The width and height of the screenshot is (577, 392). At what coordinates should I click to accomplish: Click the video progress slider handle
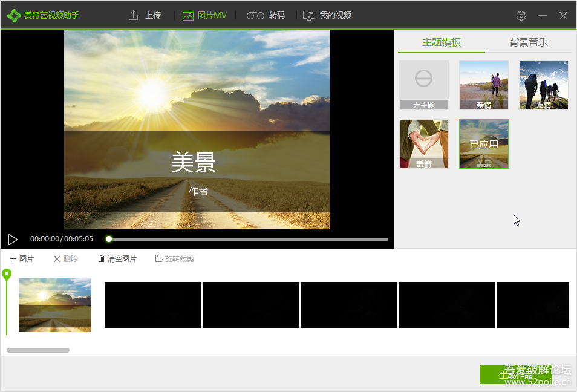coord(109,239)
